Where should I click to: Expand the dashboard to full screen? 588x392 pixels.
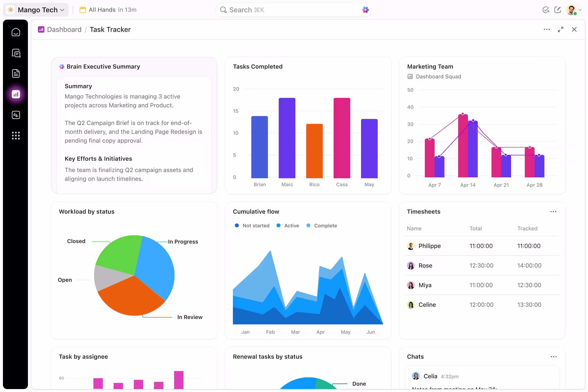560,29
